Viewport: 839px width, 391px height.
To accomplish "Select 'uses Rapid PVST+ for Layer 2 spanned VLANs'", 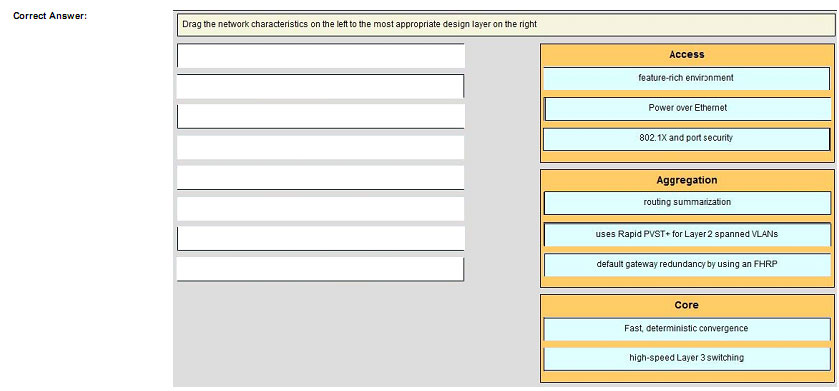I will pyautogui.click(x=687, y=234).
